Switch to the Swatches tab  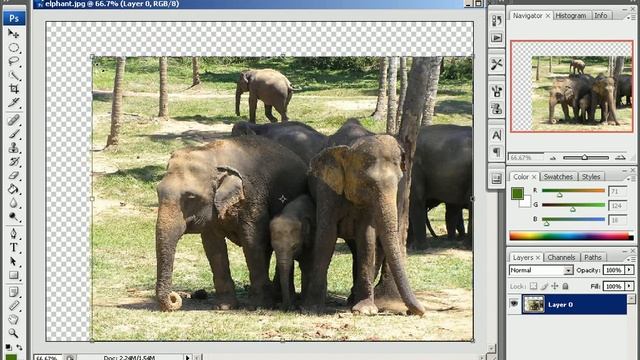tap(558, 177)
